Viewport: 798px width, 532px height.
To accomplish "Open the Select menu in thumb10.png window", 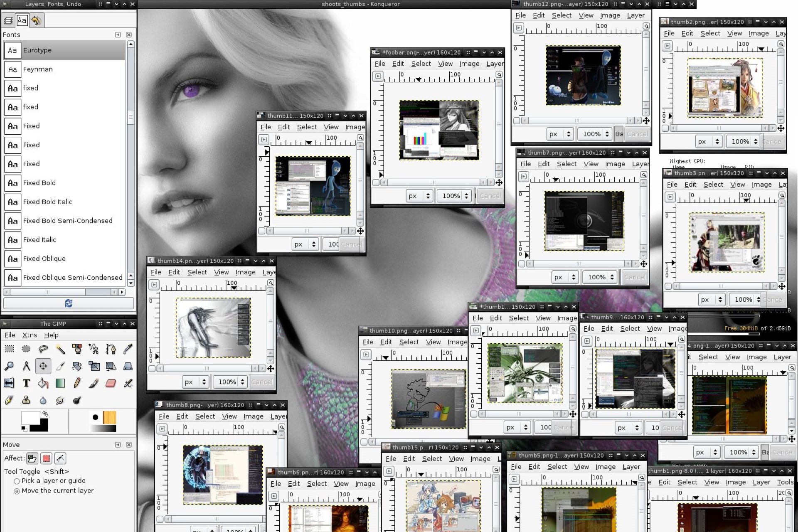I will coord(409,342).
